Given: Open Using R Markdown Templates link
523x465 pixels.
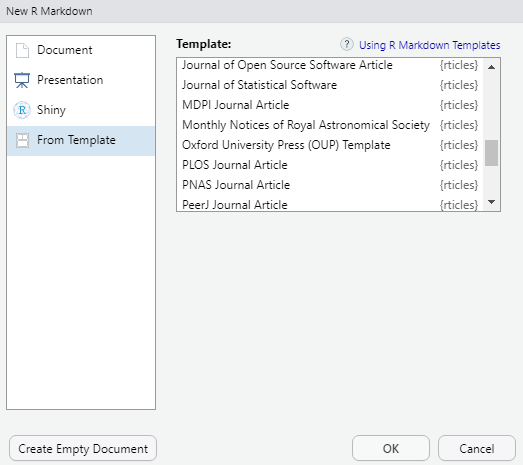Looking at the screenshot, I should click(430, 45).
